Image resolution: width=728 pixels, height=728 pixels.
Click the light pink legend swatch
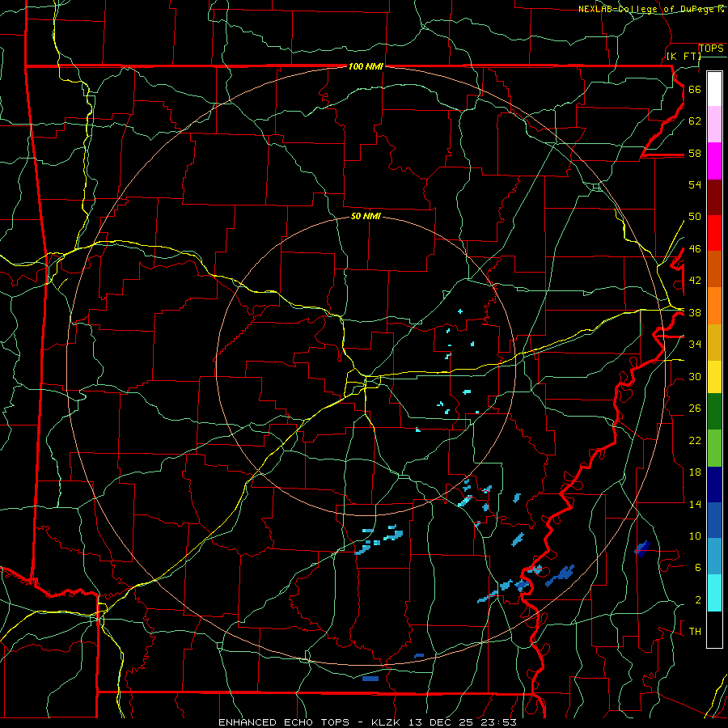714,124
